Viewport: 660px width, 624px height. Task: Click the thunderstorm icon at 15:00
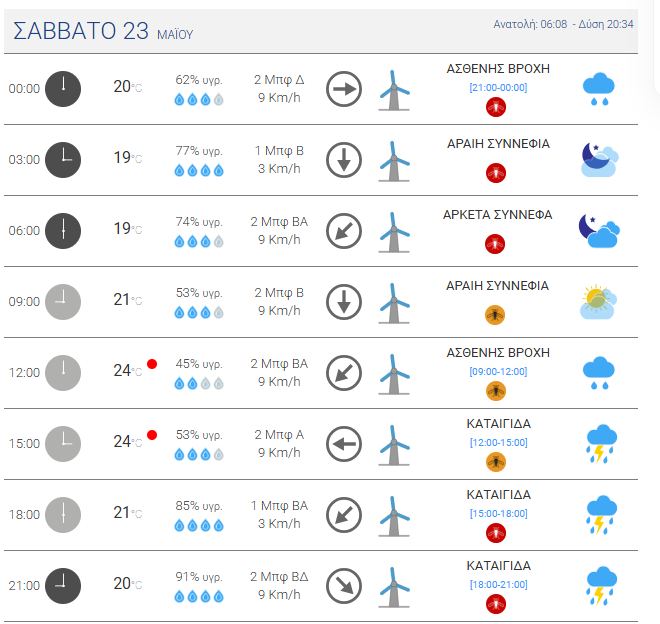[601, 444]
